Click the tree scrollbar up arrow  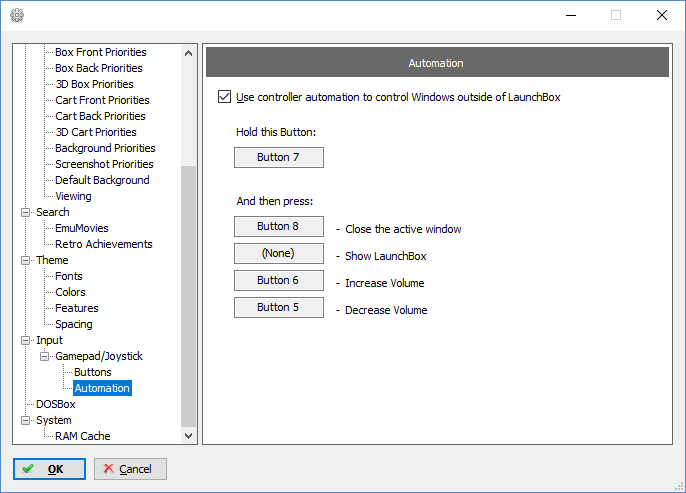tap(189, 53)
